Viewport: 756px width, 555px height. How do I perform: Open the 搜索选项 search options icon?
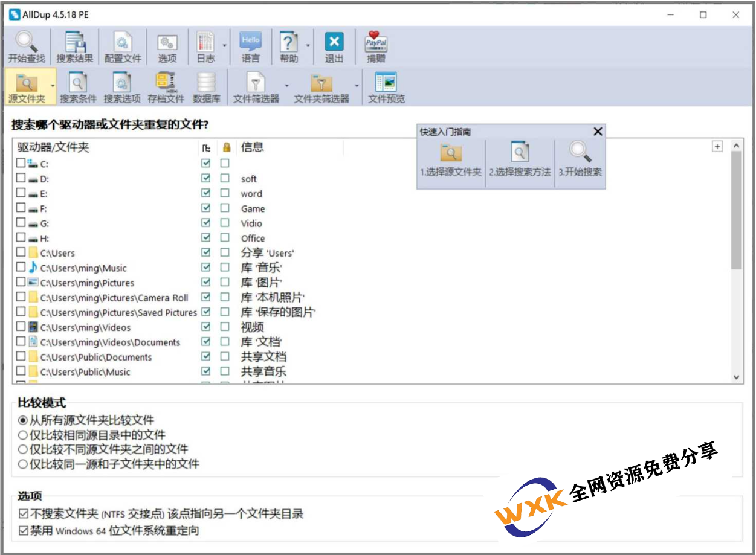coord(122,87)
